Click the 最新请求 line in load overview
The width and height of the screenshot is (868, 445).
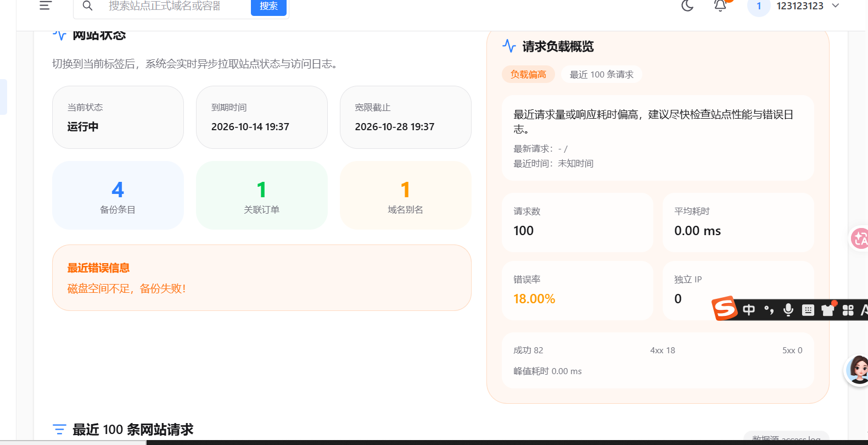point(540,148)
